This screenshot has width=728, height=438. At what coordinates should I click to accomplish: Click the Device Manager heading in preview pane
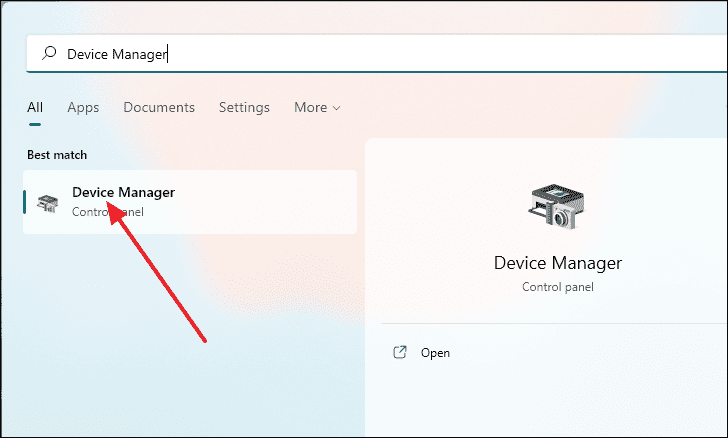pos(558,263)
